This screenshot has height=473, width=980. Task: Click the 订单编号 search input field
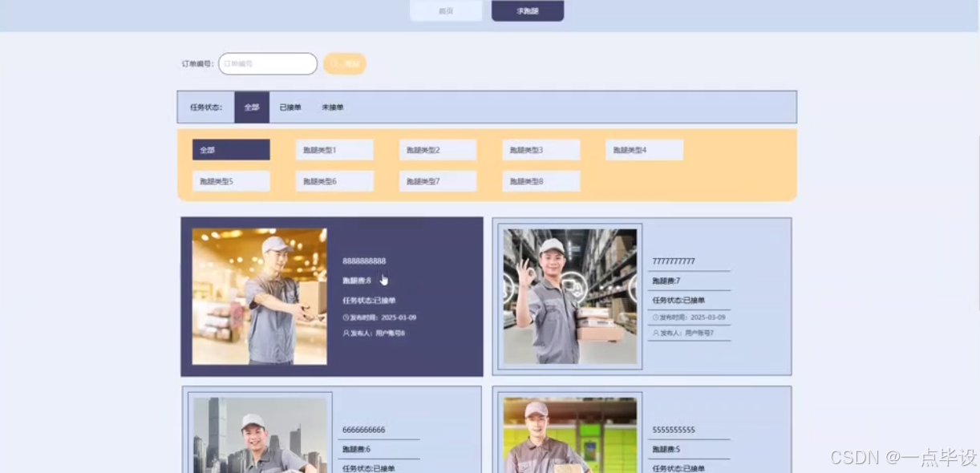coord(267,63)
